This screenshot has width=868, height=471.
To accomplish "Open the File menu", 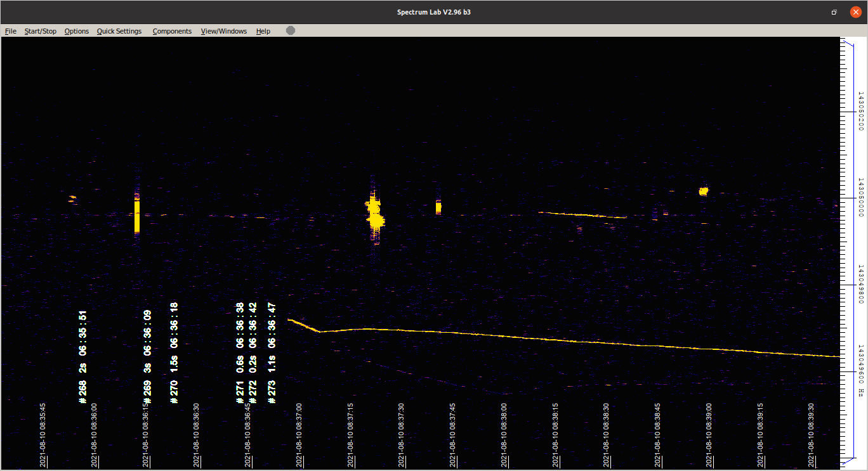I will click(10, 31).
